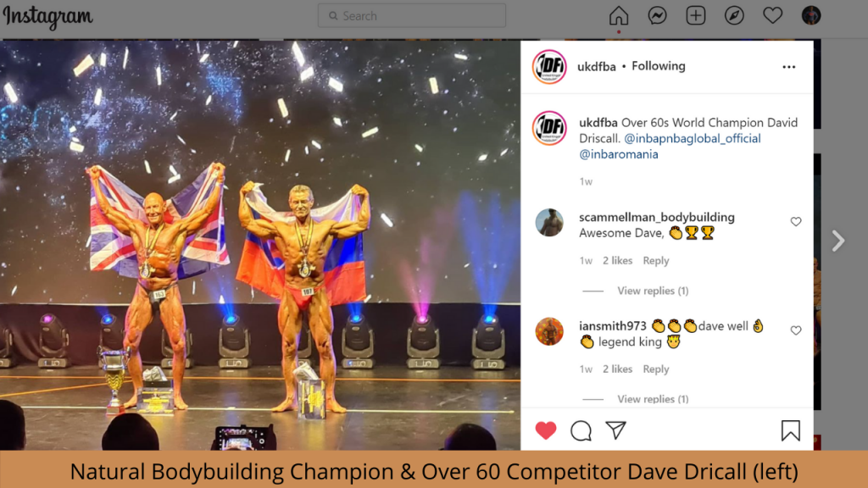Open post options three-dot menu
Image resolution: width=868 pixels, height=488 pixels.
click(x=789, y=67)
